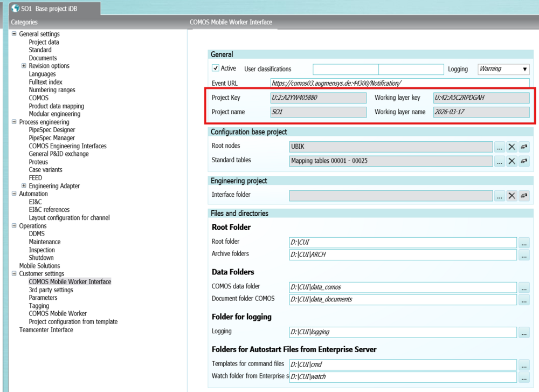
Task: Click the Watch folder field D:\CUI\watch
Action: coord(403,377)
